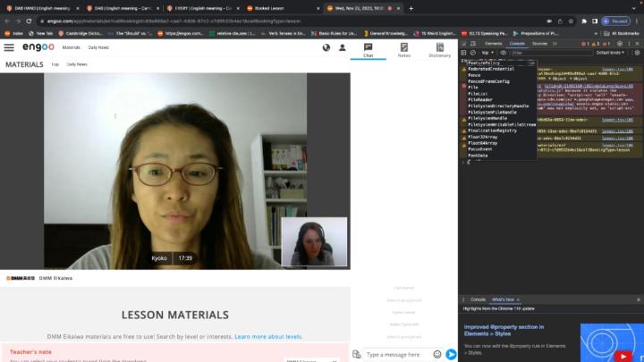
Task: Open the emoji picker in chat
Action: pyautogui.click(x=437, y=354)
